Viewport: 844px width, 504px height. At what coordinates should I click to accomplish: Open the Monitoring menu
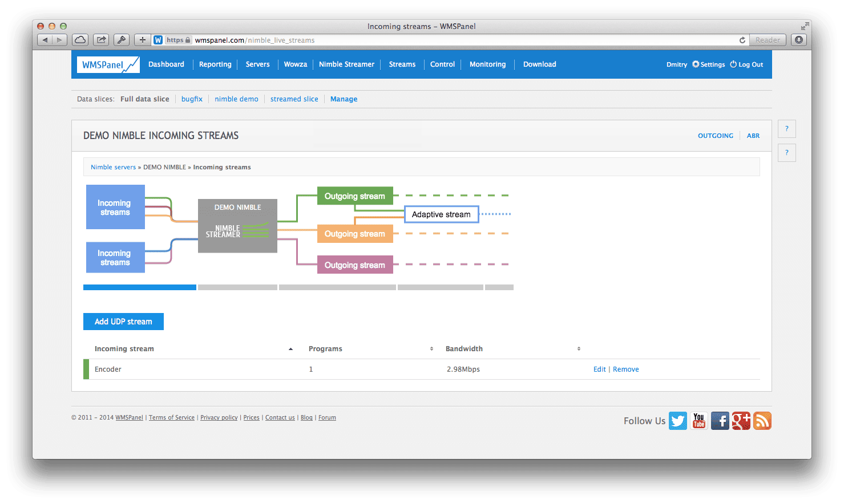pos(487,64)
